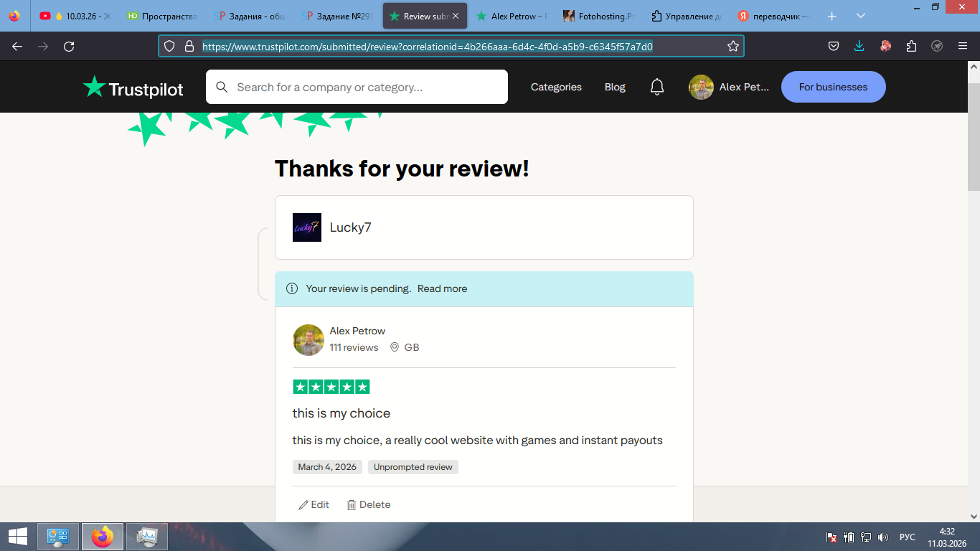Open the Action Center flag icon
The image size is (980, 551).
831,537
